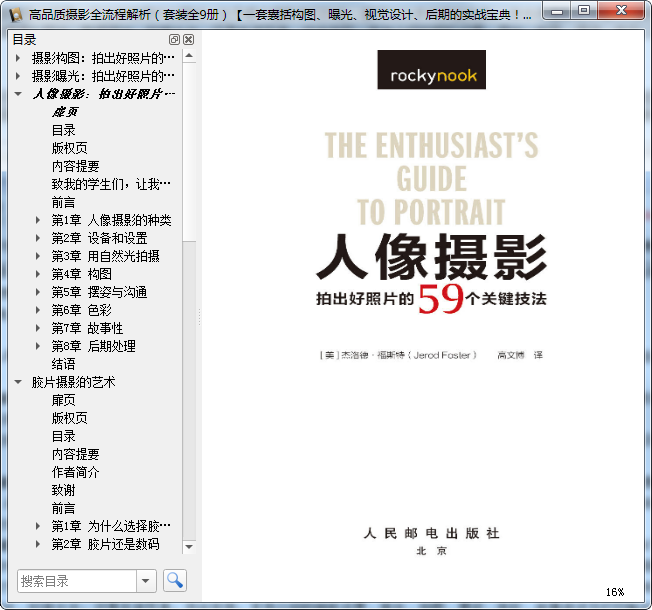The height and width of the screenshot is (610, 652).
Task: Select 第1章 人像摄影的种类 label
Action: pos(111,220)
